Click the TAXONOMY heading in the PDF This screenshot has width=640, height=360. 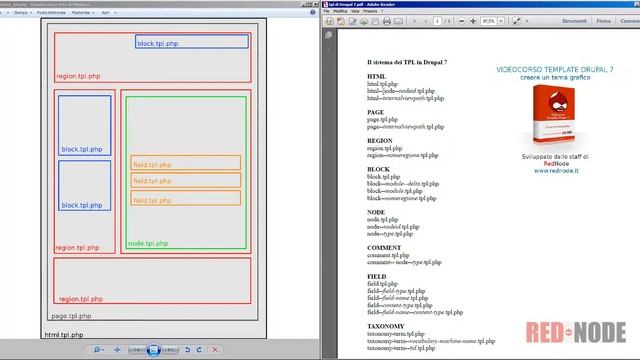click(386, 326)
